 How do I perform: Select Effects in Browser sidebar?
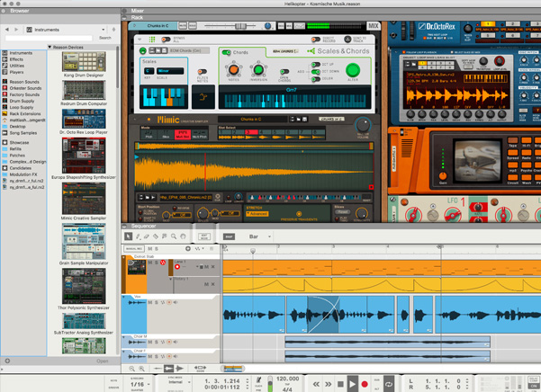coord(16,59)
